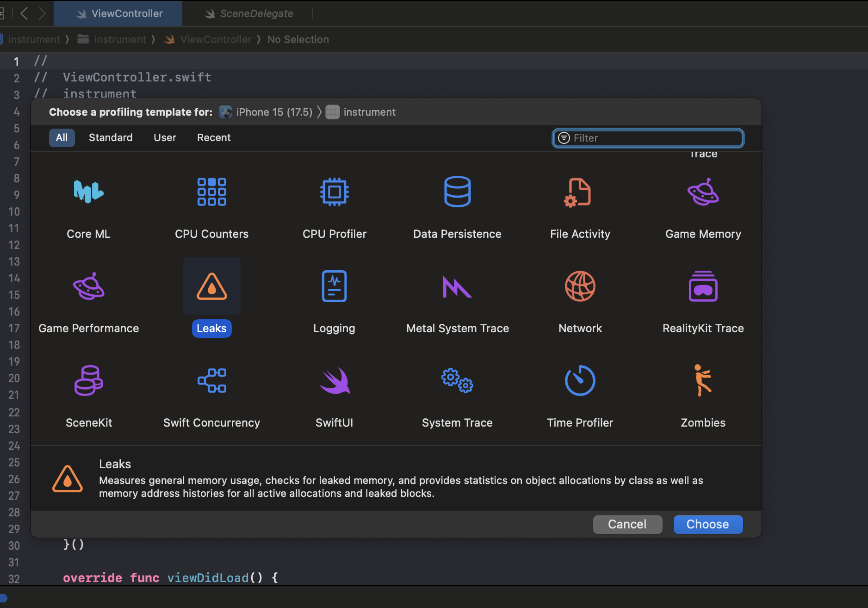Select the Core ML template icon
This screenshot has width=868, height=608.
(88, 192)
